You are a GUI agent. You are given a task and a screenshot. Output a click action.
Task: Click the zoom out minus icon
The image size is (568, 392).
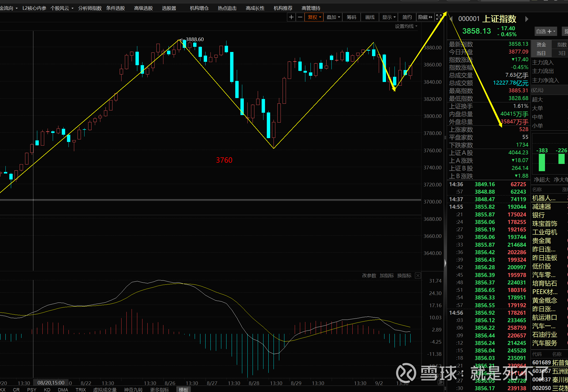(x=300, y=17)
